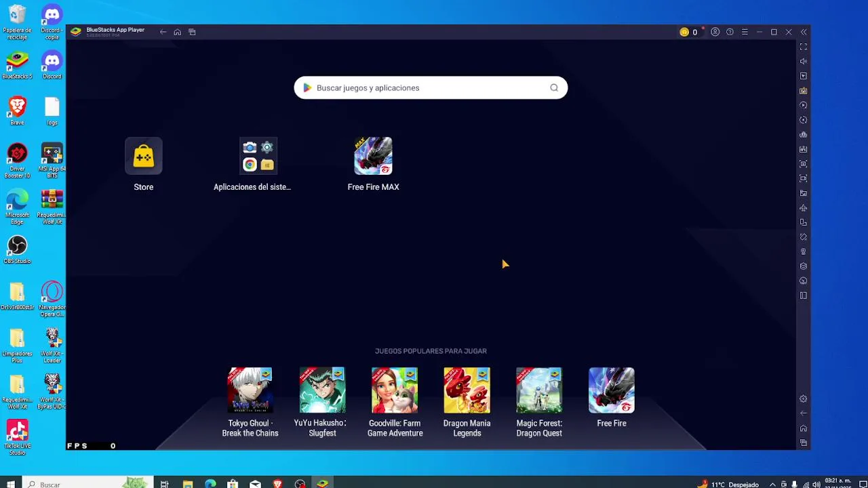The width and height of the screenshot is (868, 488).
Task: Click the screen recorder icon in sidebar
Action: click(x=804, y=178)
